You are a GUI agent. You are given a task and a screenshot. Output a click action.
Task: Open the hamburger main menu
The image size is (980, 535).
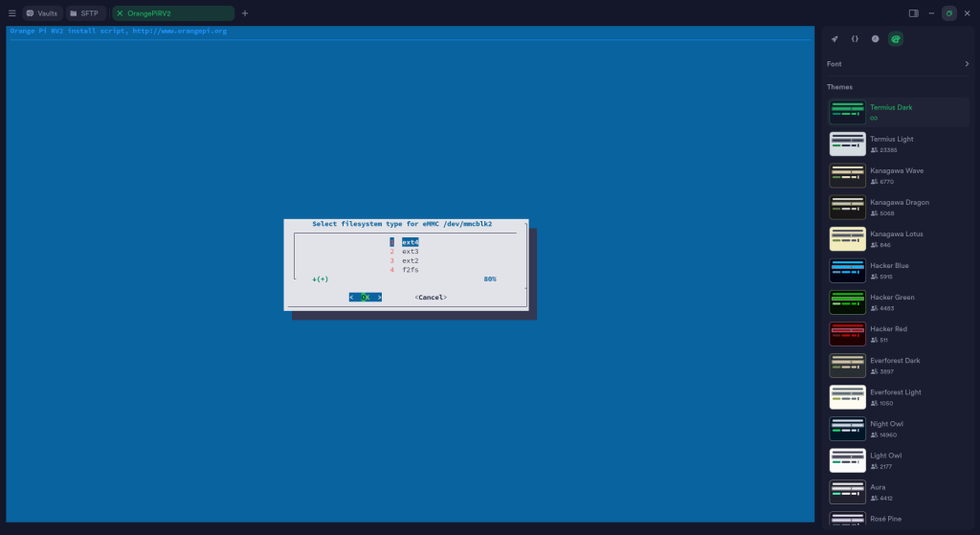click(11, 13)
